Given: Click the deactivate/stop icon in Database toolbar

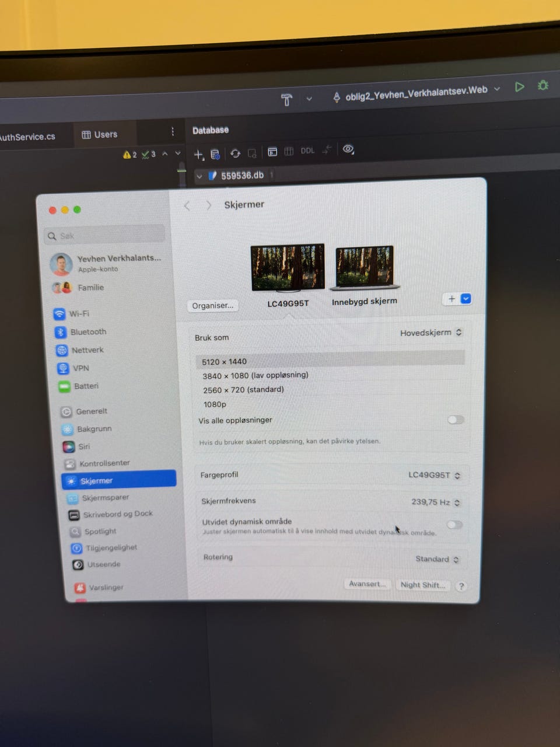Looking at the screenshot, I should (252, 153).
